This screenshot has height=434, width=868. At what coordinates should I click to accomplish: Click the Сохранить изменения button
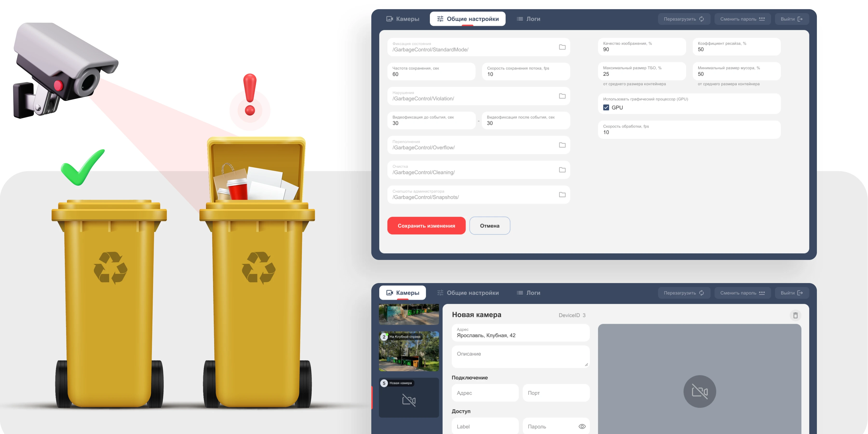pos(426,226)
